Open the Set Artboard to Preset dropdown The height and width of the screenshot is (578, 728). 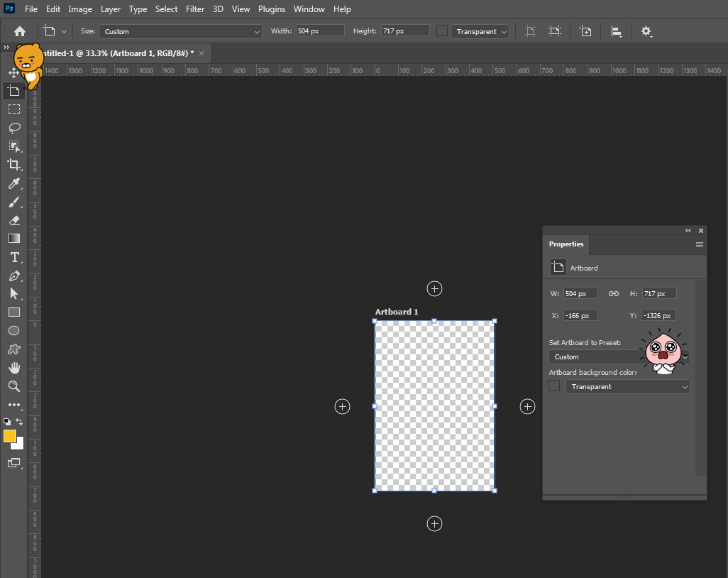pyautogui.click(x=619, y=357)
